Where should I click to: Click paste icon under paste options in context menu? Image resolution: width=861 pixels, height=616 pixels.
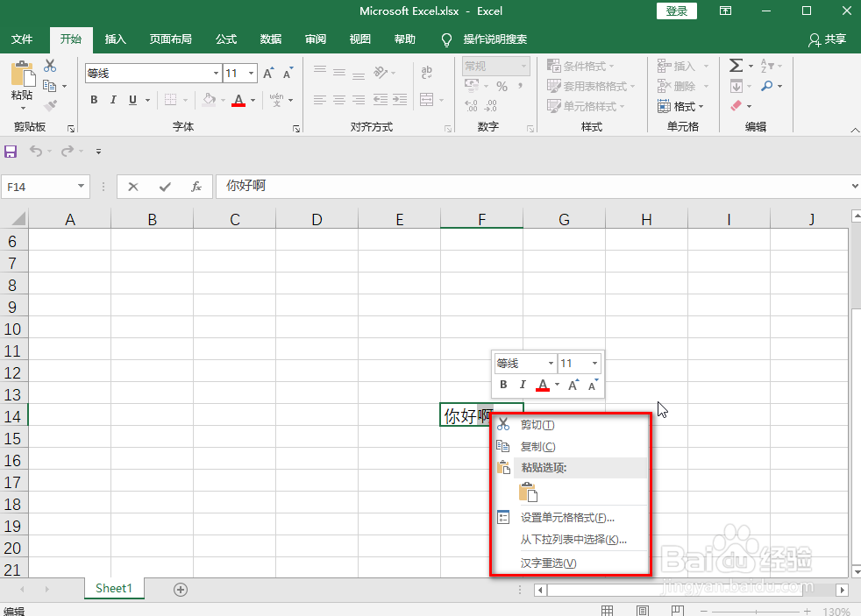click(528, 492)
